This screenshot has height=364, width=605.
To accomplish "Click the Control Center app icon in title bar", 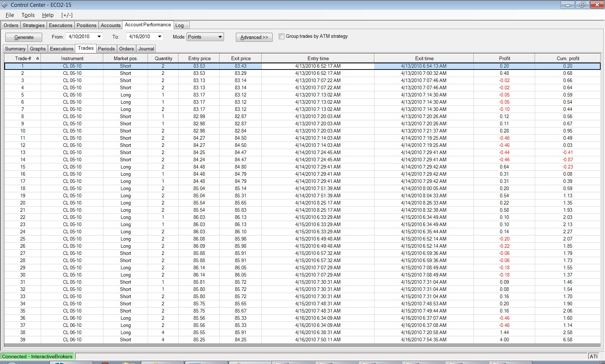I will tap(5, 5).
